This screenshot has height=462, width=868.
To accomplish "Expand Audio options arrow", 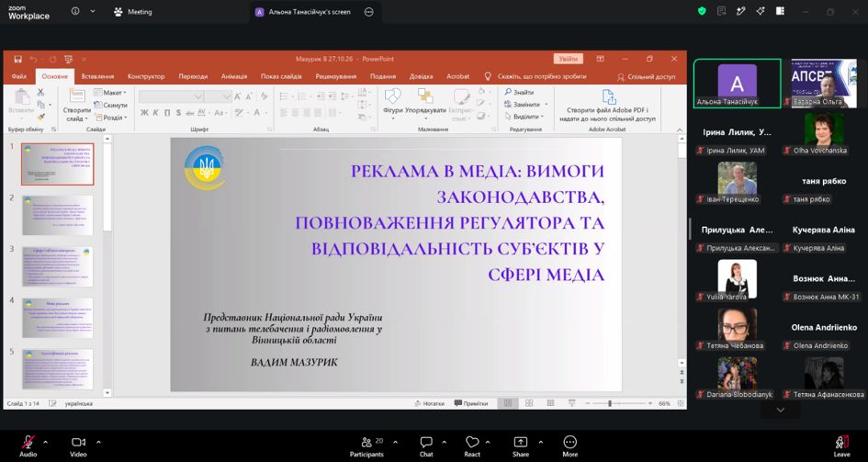I will pyautogui.click(x=45, y=442).
